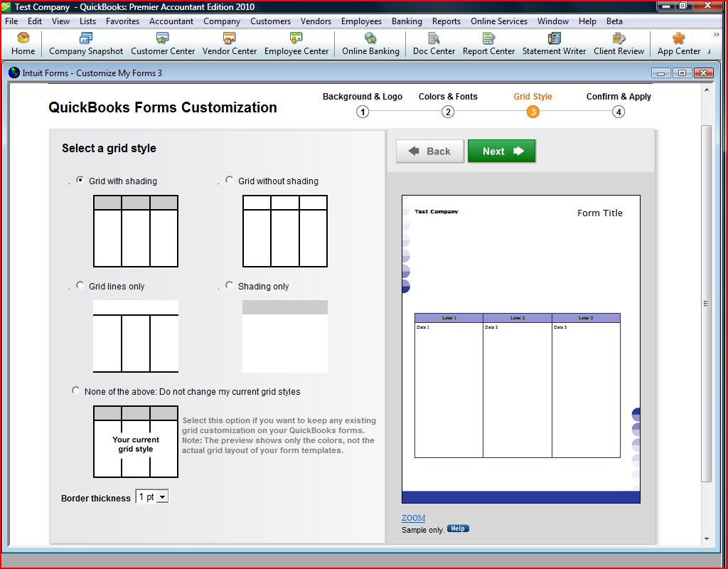Click the green Next button
728x569 pixels.
(501, 151)
